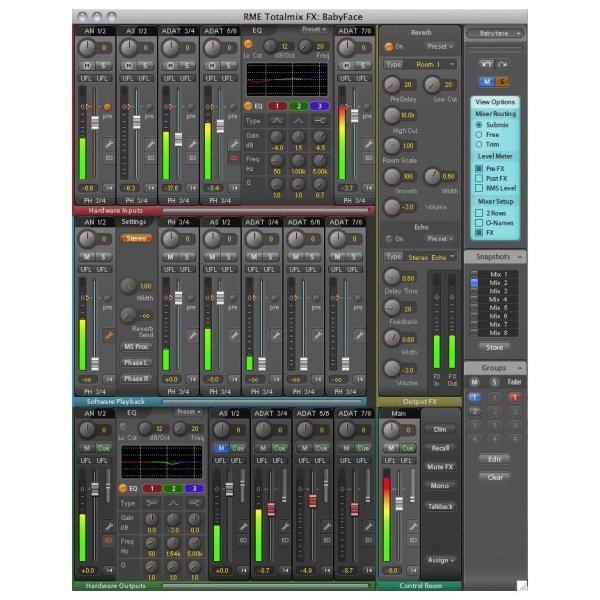Screen dimensions: 600x600
Task: Open wrench settings on Hardware Inputs AN 1/2
Action: pyautogui.click(x=109, y=144)
